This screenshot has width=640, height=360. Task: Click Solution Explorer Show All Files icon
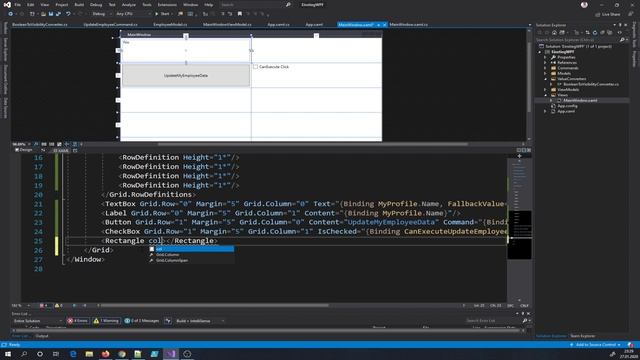(x=609, y=32)
